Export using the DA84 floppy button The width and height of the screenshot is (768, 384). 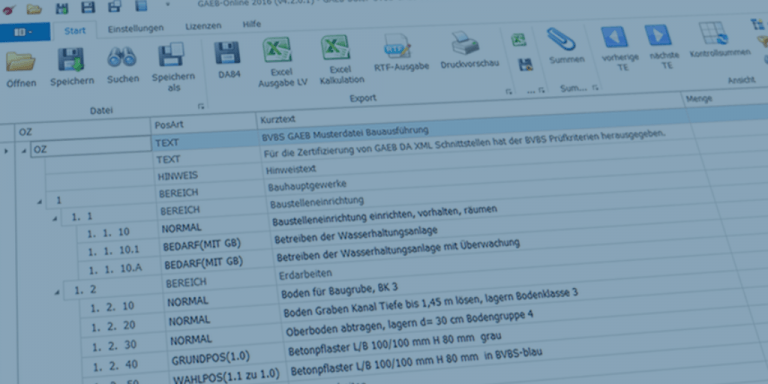tap(228, 60)
